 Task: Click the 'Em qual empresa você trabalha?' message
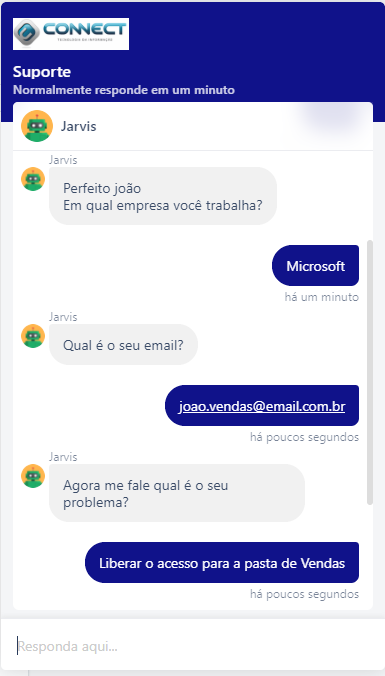(163, 206)
